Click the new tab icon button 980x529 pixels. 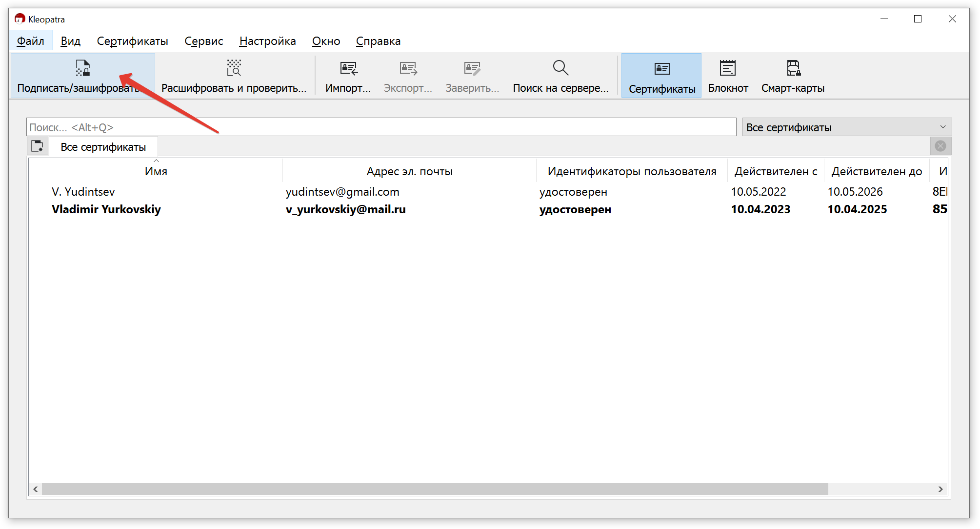[38, 146]
